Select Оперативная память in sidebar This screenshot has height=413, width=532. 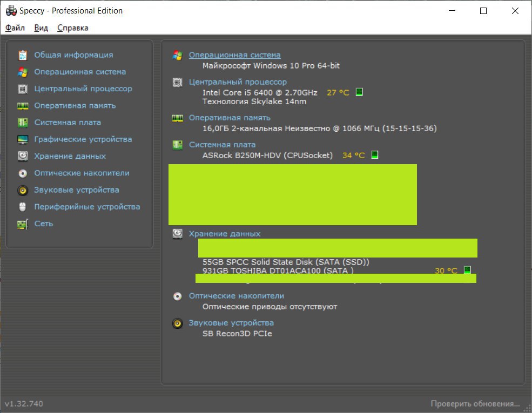pos(75,106)
